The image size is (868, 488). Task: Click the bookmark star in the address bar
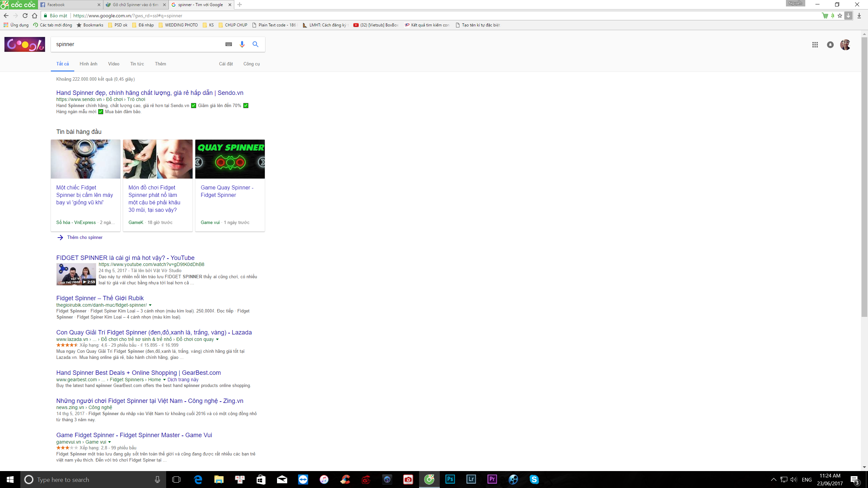pyautogui.click(x=840, y=16)
